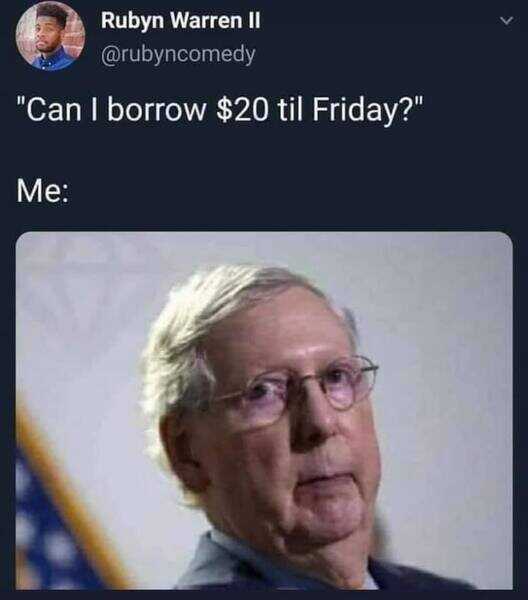Open the Rubyn Warren II display name
The image size is (528, 600).
point(181,21)
